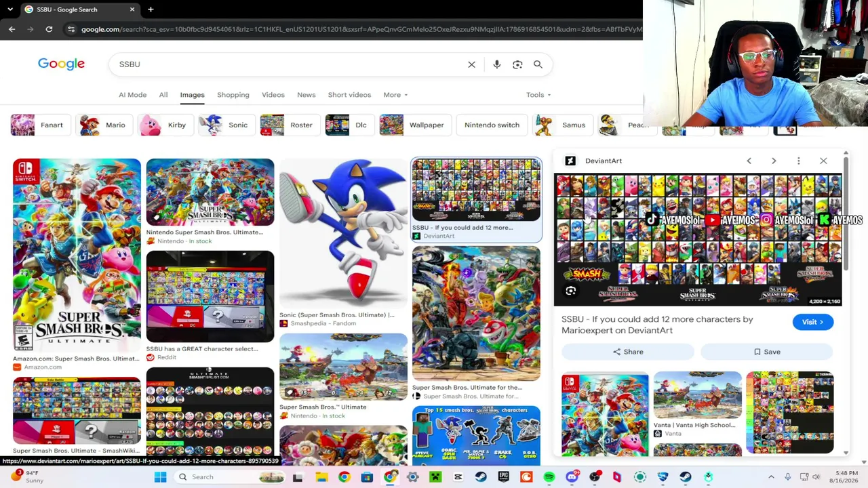Screen dimensions: 868x488
Task: Open Microsoft Store from the taskbar
Action: pyautogui.click(x=367, y=477)
